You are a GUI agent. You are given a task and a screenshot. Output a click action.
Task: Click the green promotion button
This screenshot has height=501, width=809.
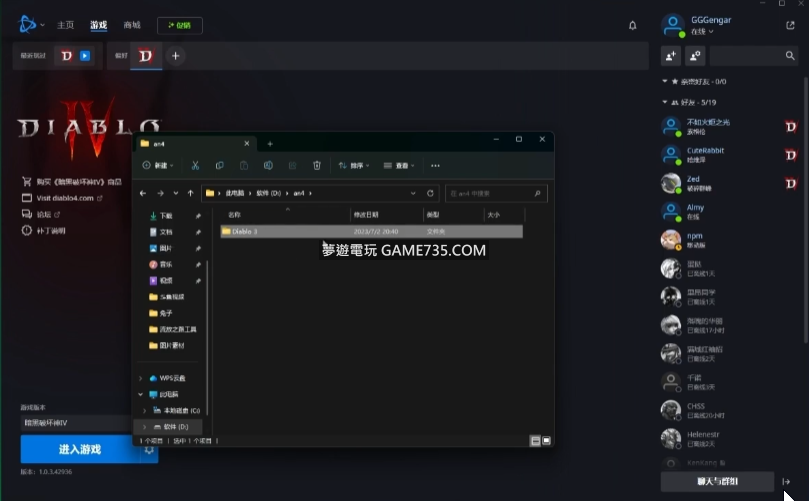click(180, 25)
